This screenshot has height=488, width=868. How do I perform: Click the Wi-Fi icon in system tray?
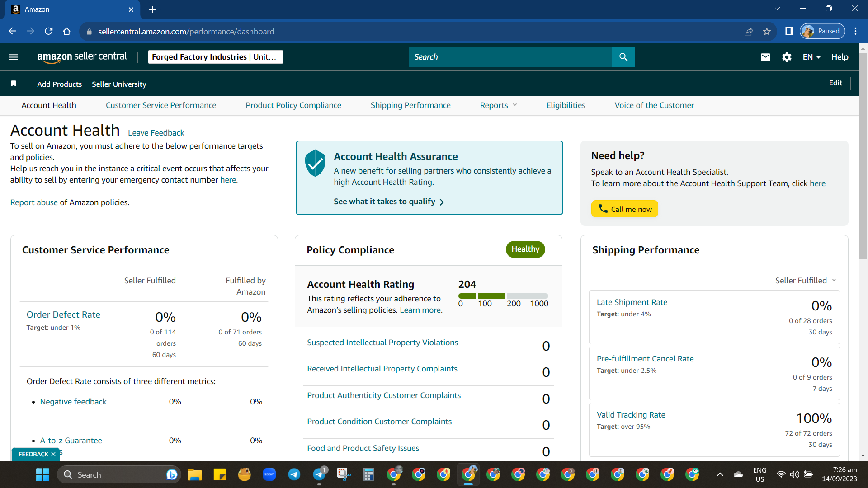coord(781,474)
